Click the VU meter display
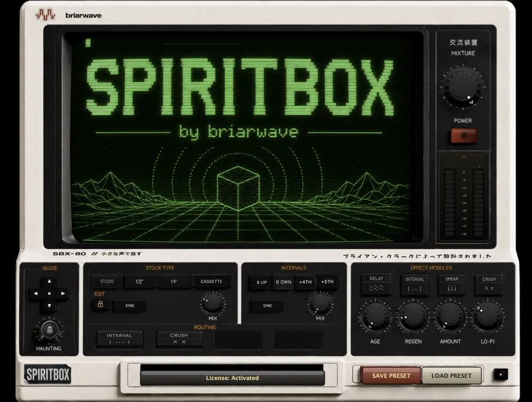Screen dimensions: 532x402 point(463,197)
